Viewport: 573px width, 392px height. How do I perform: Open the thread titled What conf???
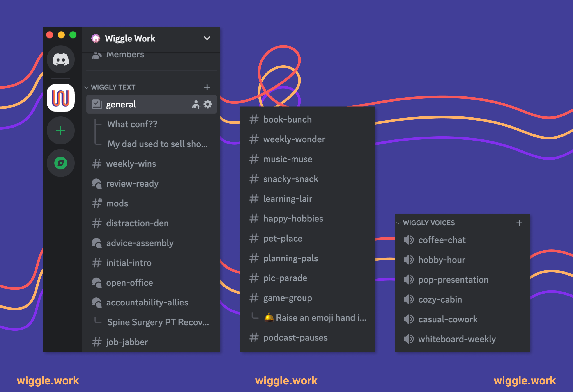[x=132, y=124]
